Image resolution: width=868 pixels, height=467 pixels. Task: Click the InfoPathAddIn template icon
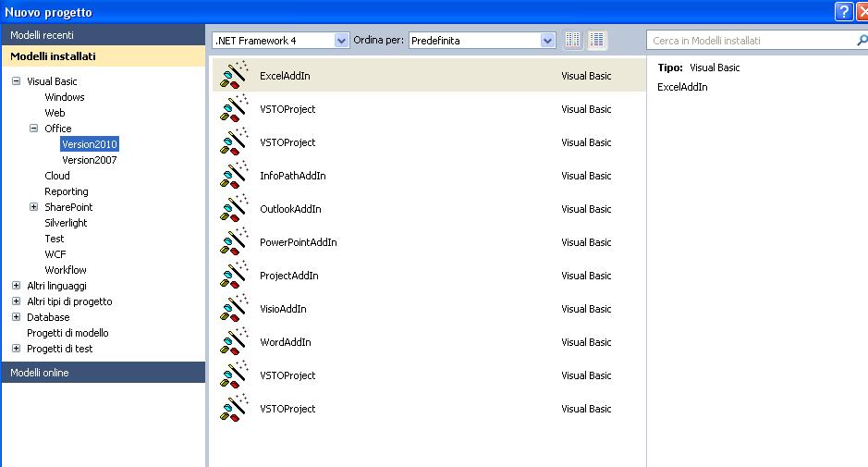(x=234, y=175)
